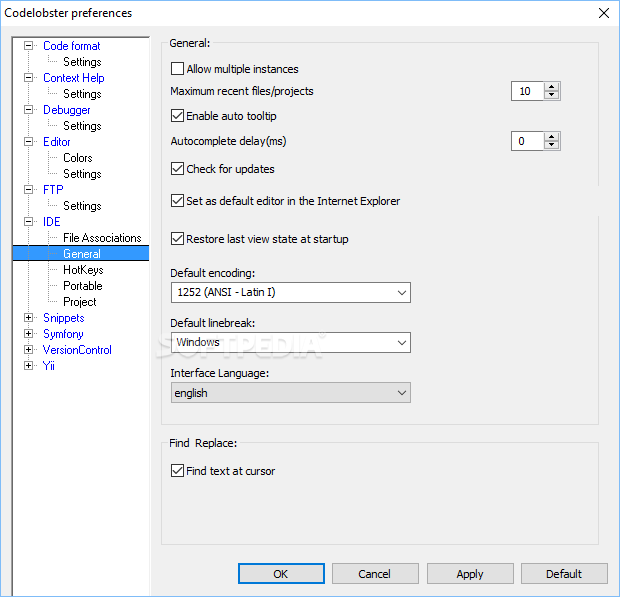
Task: Select VersionControl in the tree
Action: (77, 350)
